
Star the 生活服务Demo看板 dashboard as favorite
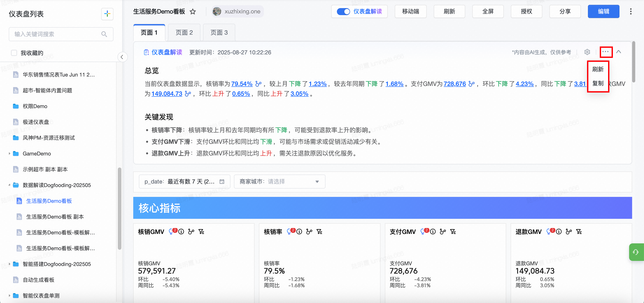coord(193,11)
